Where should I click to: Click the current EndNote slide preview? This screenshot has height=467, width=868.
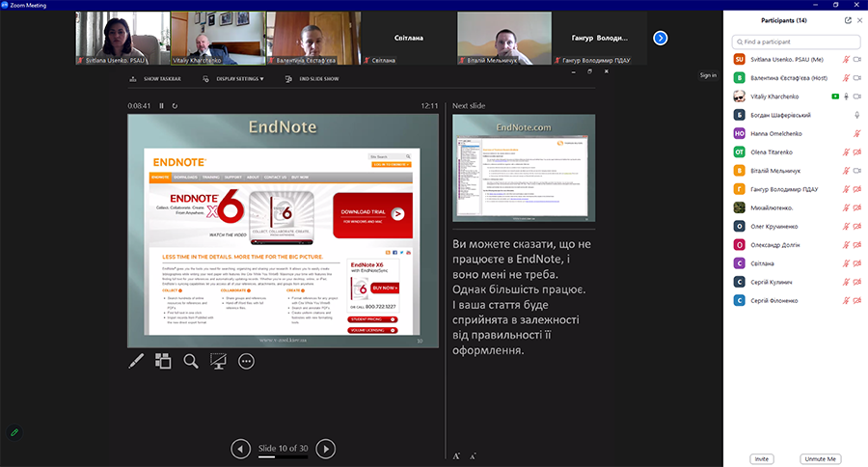point(283,231)
